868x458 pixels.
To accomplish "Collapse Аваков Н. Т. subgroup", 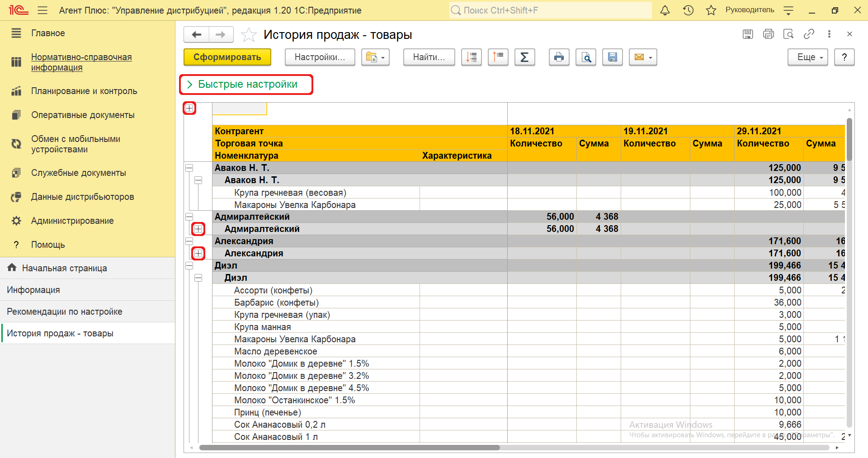I will pyautogui.click(x=198, y=180).
